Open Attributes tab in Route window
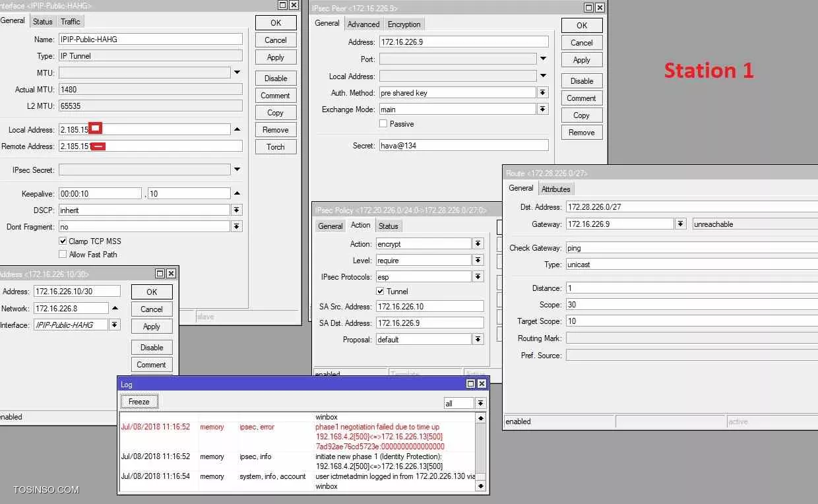This screenshot has width=818, height=504. tap(556, 189)
